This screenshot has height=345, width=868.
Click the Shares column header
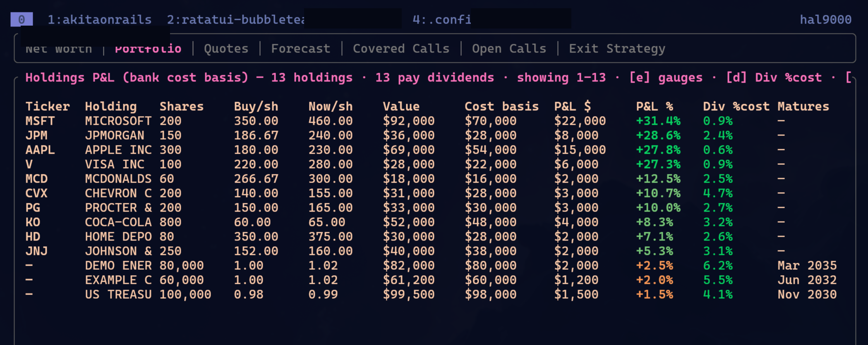[x=182, y=107]
